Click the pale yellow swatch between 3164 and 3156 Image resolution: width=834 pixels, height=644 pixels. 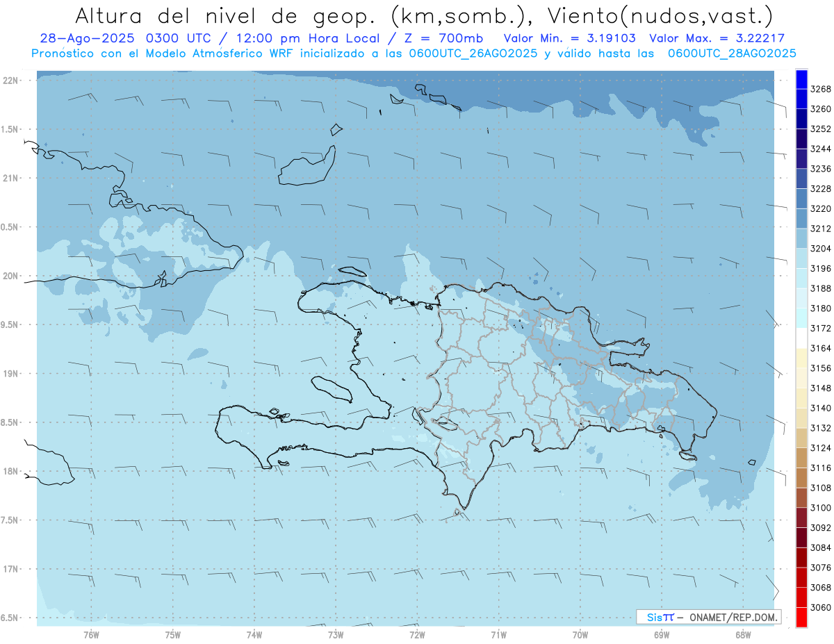(801, 358)
